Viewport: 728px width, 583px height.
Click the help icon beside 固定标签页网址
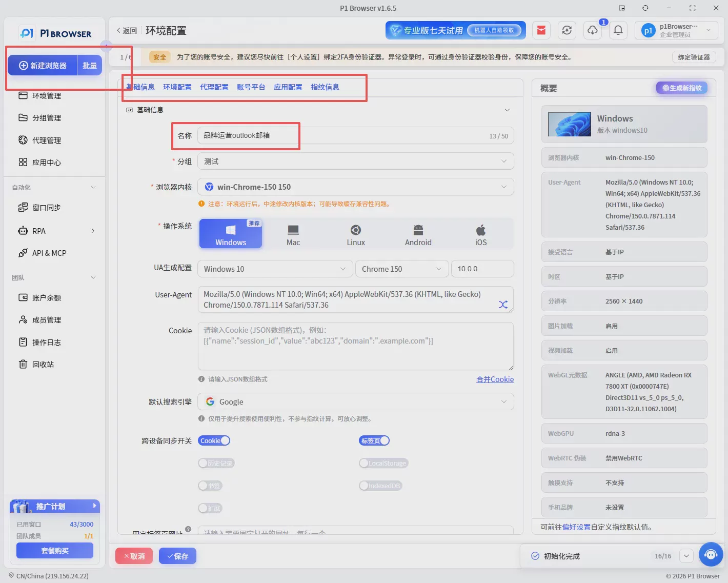tap(188, 529)
